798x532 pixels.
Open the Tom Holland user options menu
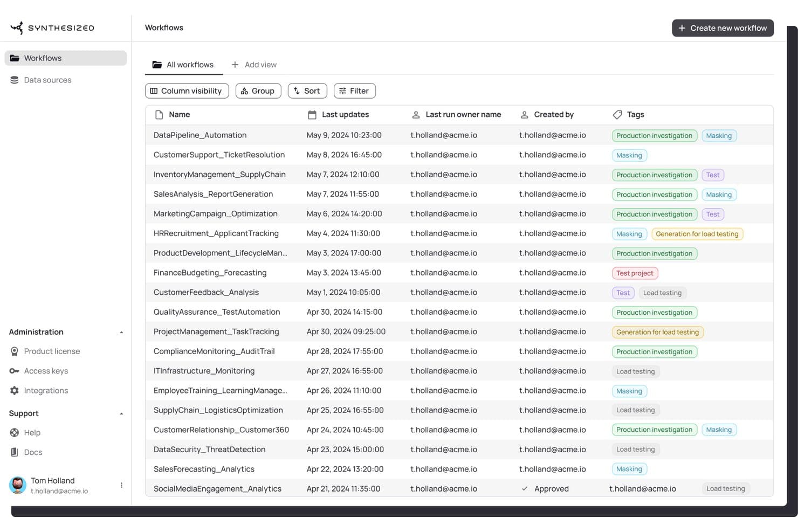point(121,485)
